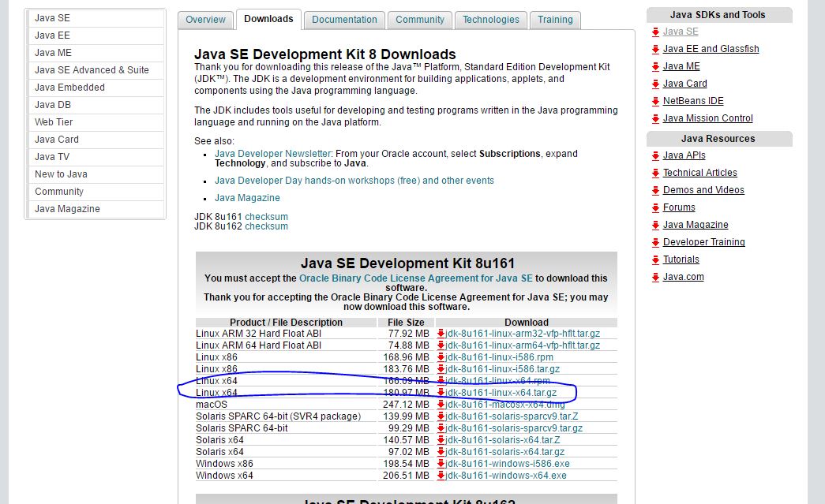The image size is (825, 504).
Task: Click the 180.97 MB file size cell
Action: [407, 393]
